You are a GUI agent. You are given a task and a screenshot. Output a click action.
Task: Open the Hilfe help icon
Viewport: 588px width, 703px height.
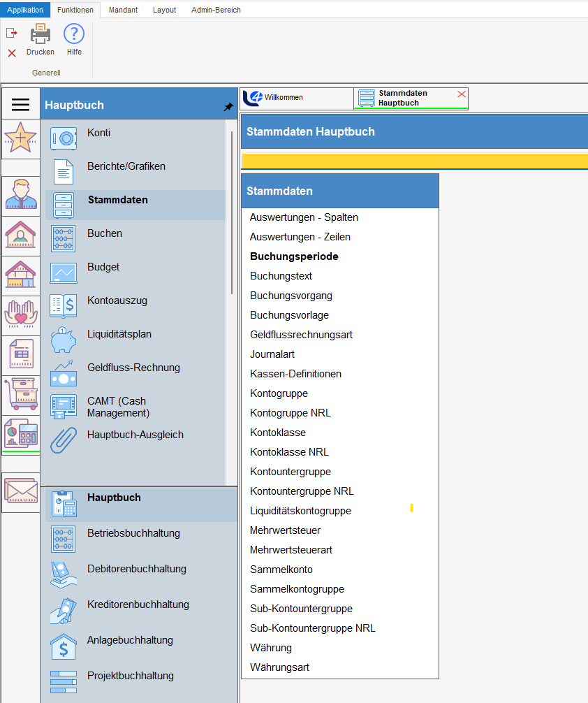tap(74, 34)
